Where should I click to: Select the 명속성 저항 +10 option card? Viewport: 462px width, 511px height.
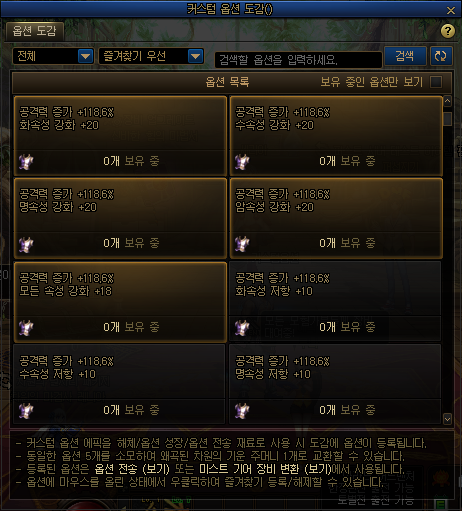335,384
